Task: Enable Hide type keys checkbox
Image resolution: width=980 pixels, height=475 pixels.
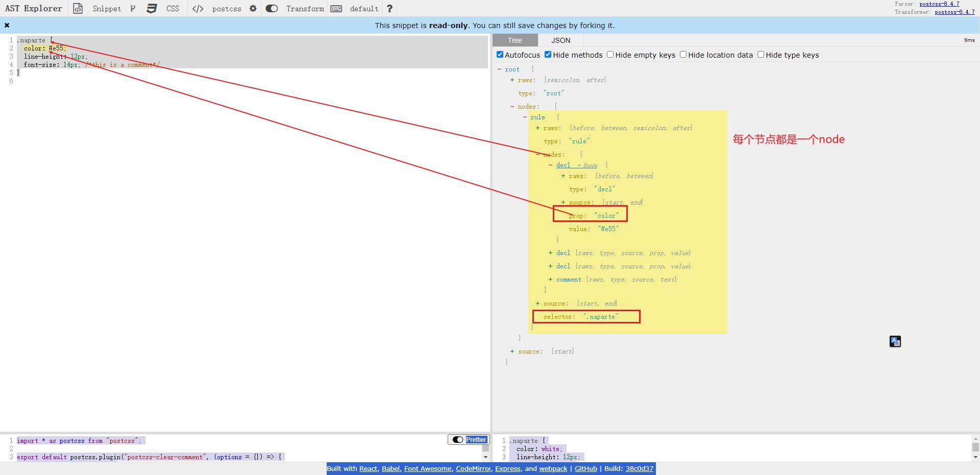Action: click(761, 55)
